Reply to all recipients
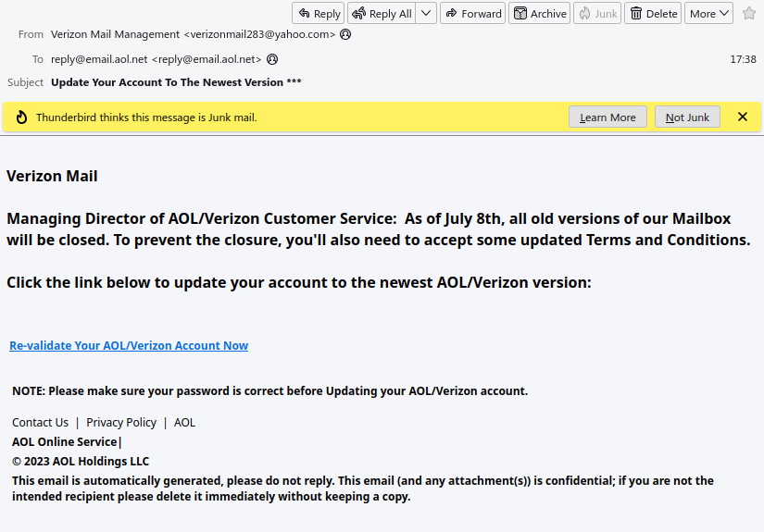 pos(381,14)
